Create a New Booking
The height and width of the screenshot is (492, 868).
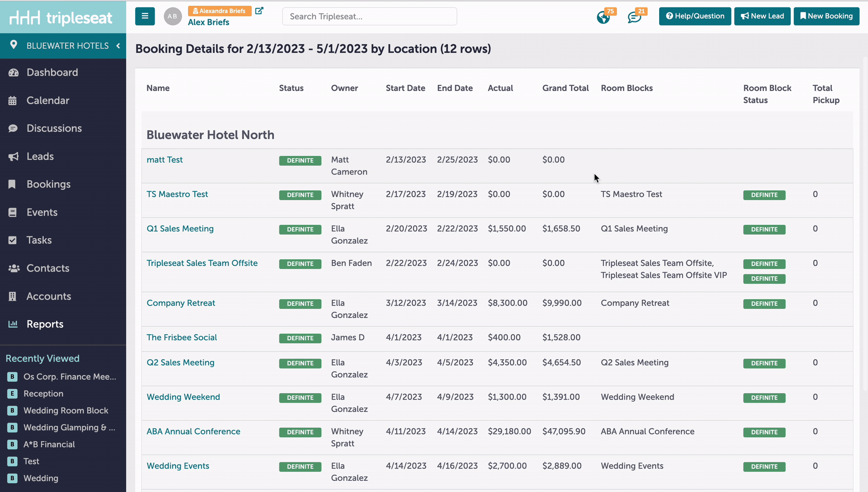pyautogui.click(x=826, y=16)
